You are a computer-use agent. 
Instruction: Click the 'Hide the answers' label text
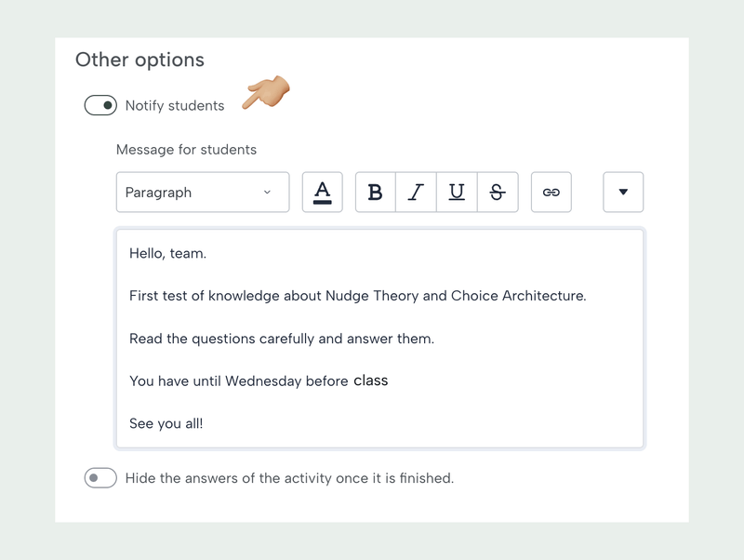(x=289, y=478)
